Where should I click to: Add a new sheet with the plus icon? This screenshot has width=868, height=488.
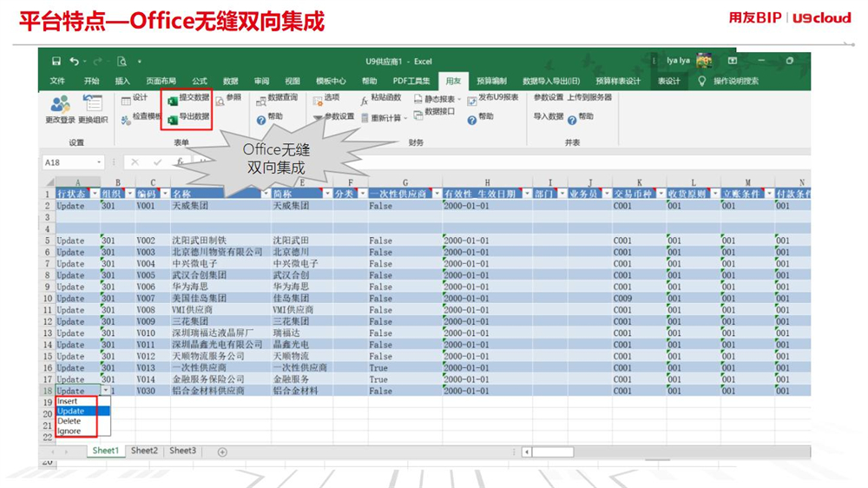(x=222, y=452)
